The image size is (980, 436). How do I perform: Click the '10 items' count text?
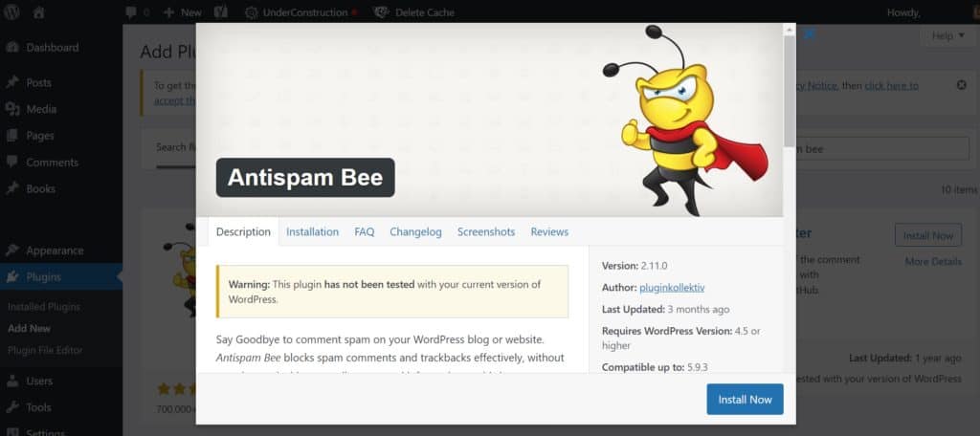pyautogui.click(x=960, y=189)
